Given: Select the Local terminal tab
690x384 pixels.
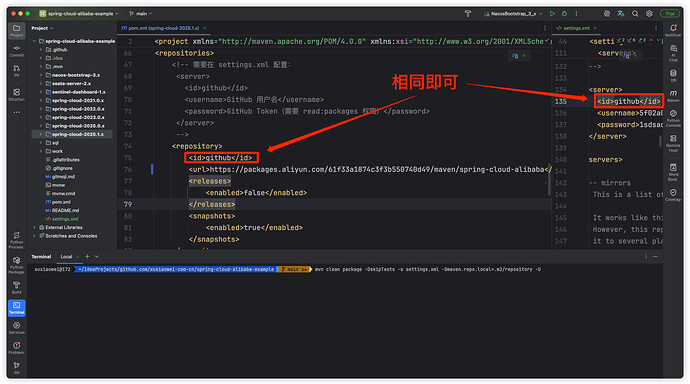Looking at the screenshot, I should point(66,256).
